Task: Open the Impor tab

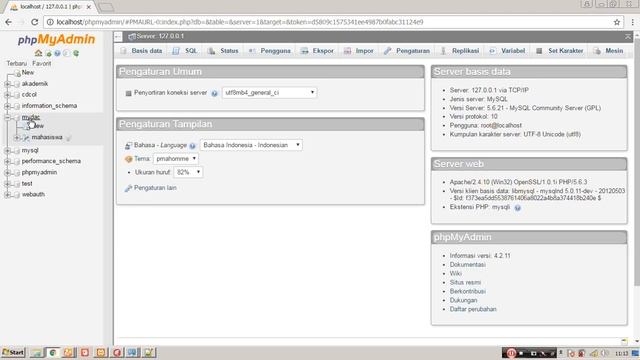Action: point(358,51)
